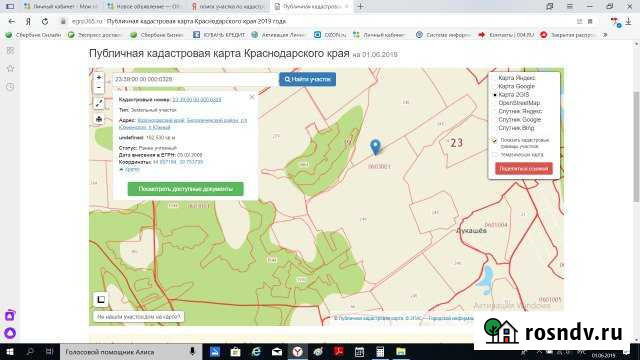
Task: Click 'Не нашли участок/дом на карте?' button
Action: (139, 317)
